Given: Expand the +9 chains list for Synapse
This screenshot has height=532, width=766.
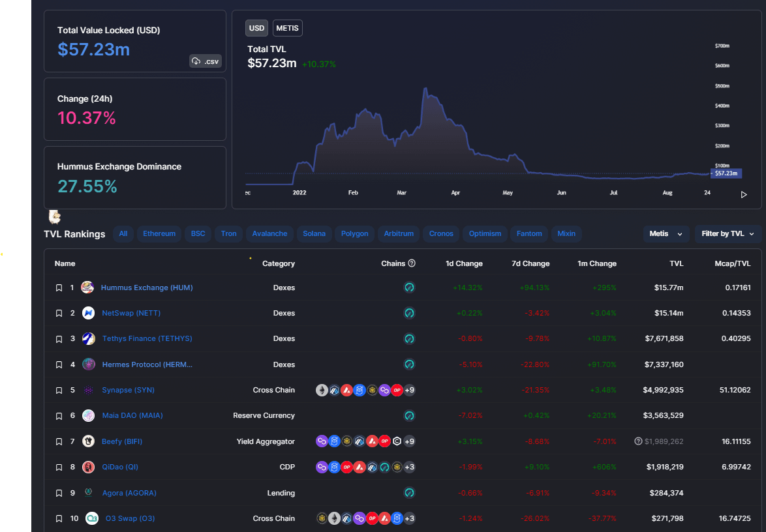Looking at the screenshot, I should pyautogui.click(x=409, y=390).
